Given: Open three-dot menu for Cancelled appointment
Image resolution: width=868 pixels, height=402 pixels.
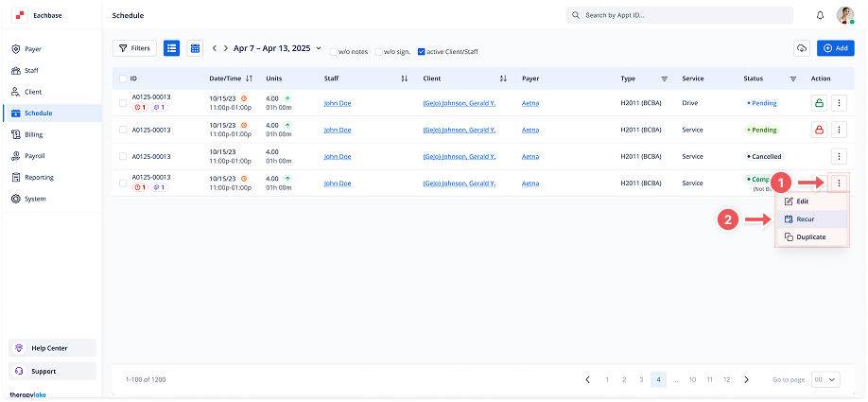Looking at the screenshot, I should pos(838,156).
